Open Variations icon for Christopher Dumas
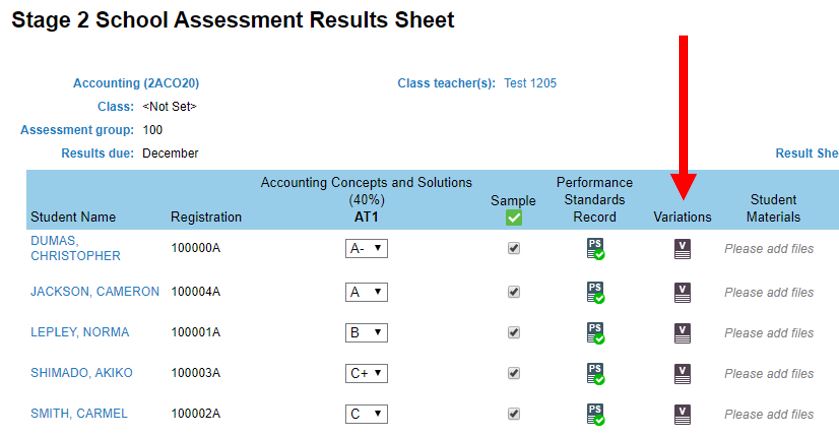This screenshot has width=839, height=438. point(682,249)
